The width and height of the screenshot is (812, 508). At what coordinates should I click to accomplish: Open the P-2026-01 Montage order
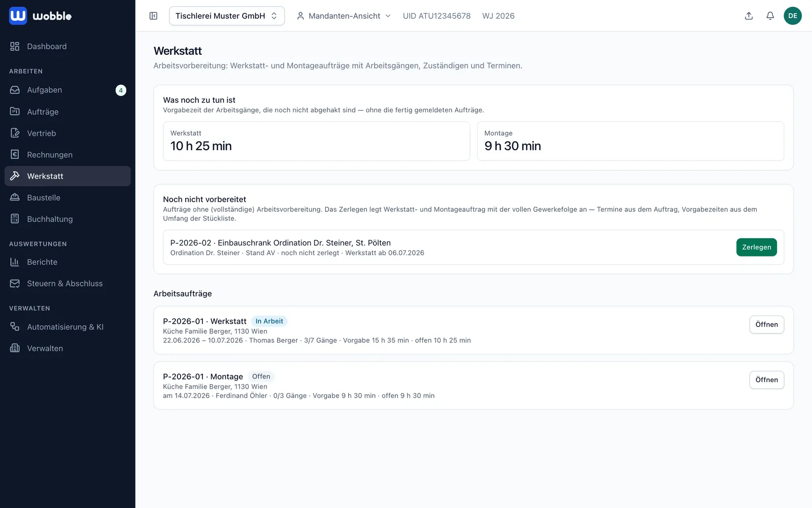click(x=766, y=380)
